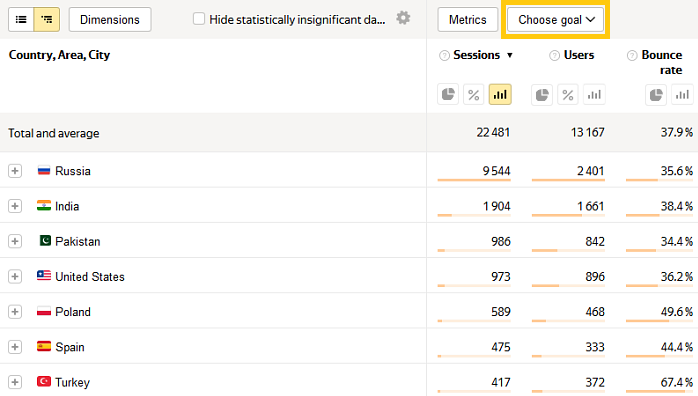Switch to flat list view icon
Viewport: 698px width, 396px height.
coord(21,20)
